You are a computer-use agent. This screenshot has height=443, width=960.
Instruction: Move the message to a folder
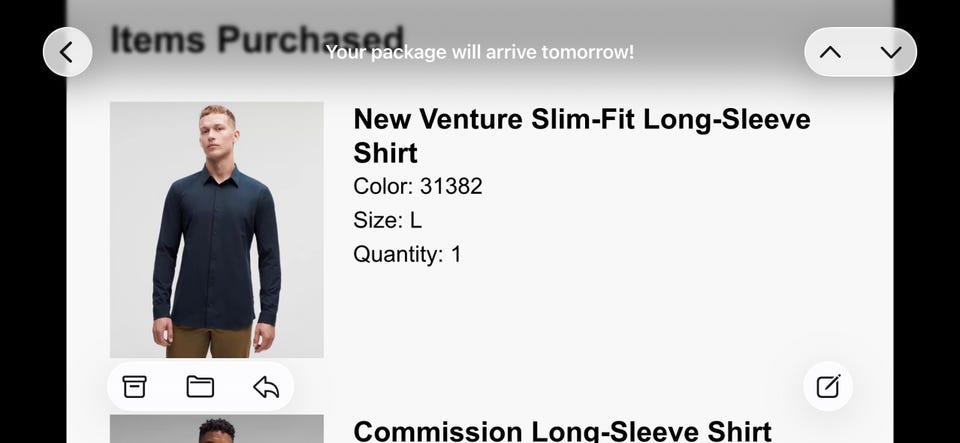pos(200,387)
